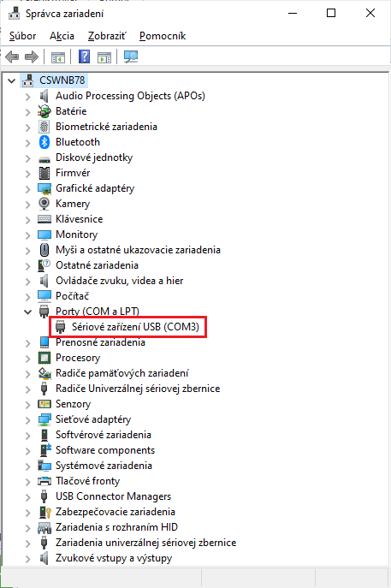Click the show/hide console tree icon
The image size is (391, 588).
(x=57, y=57)
